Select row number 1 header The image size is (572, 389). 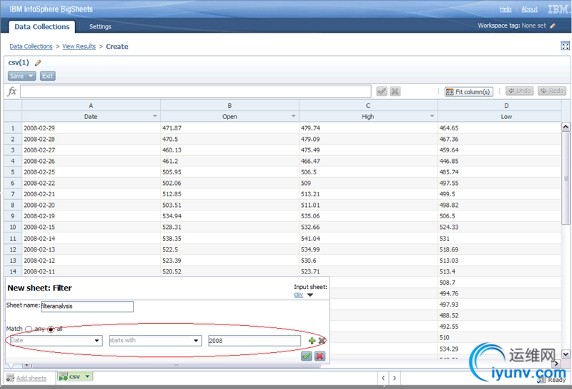coord(13,128)
